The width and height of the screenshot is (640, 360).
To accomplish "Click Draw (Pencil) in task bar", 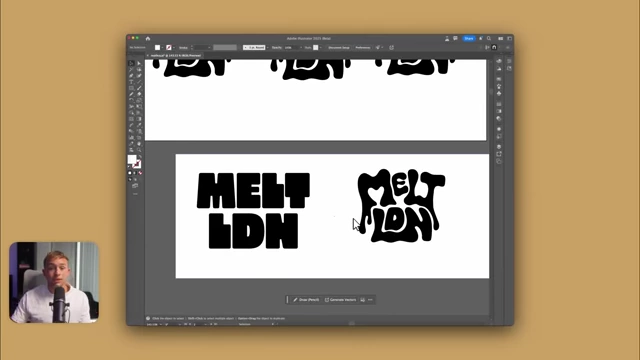I will (306, 300).
